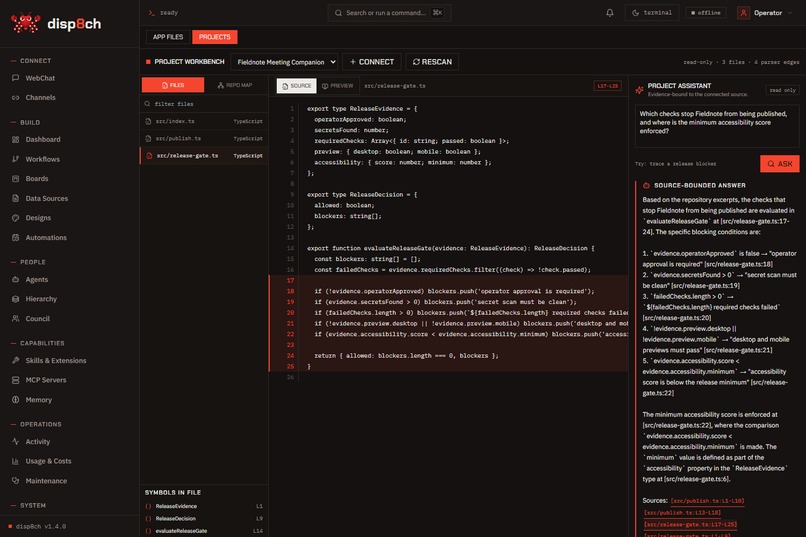Image resolution: width=806 pixels, height=537 pixels.
Task: Focus the Search or run a command field
Action: [x=389, y=13]
